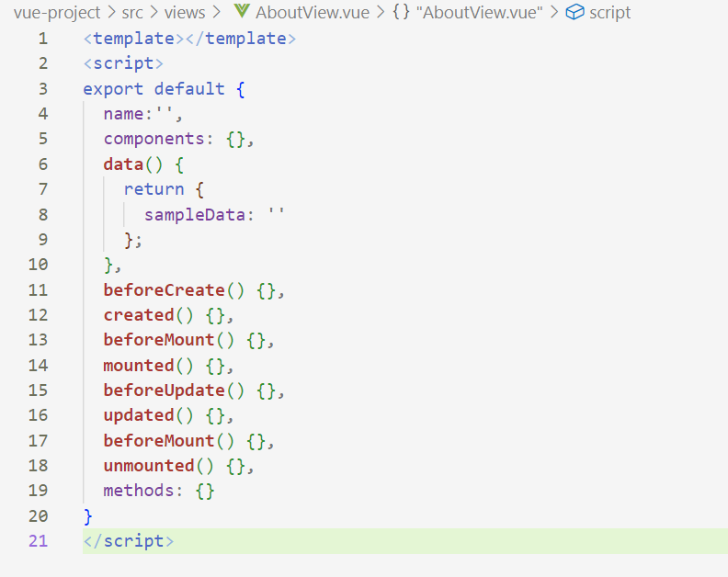Click the methods property on line 19

click(139, 491)
